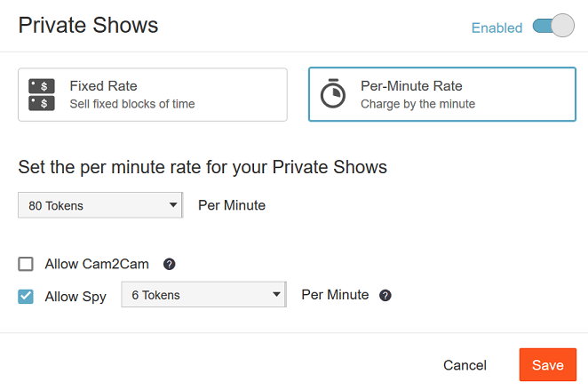Open the 6 Tokens spy rate dropdown
588x390 pixels.
(203, 295)
